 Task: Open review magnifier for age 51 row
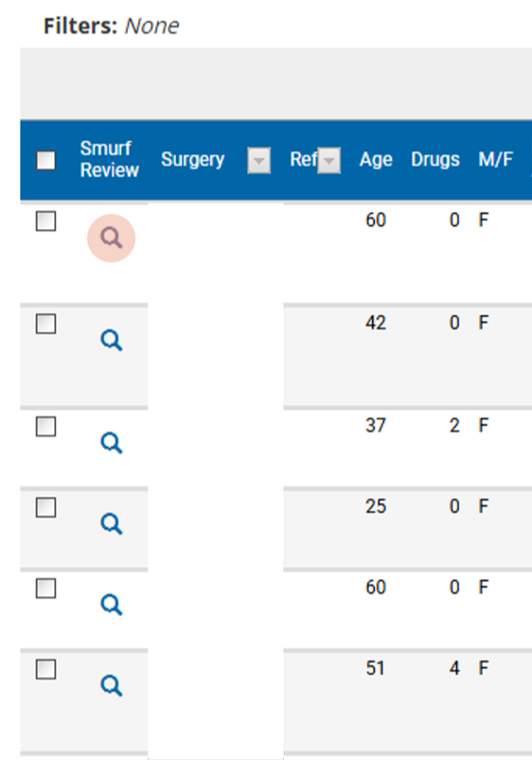(x=111, y=686)
